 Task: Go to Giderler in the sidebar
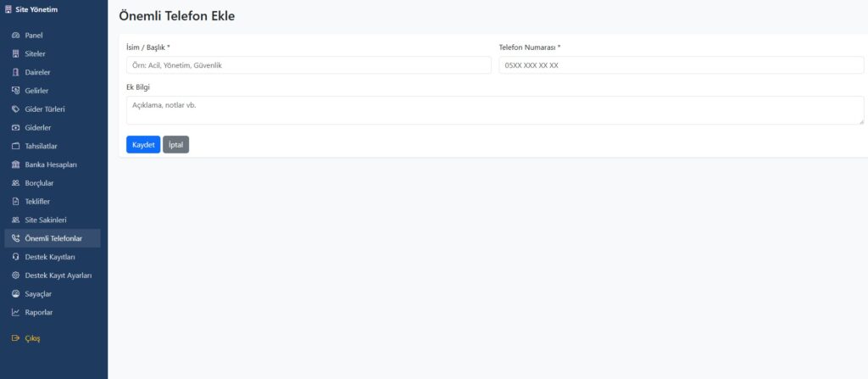tap(38, 128)
